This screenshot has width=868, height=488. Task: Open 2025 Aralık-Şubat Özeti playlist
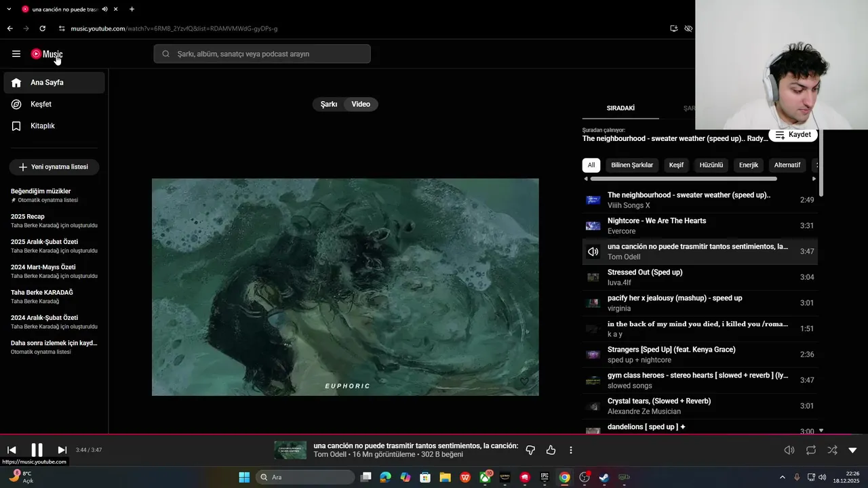tap(54, 246)
